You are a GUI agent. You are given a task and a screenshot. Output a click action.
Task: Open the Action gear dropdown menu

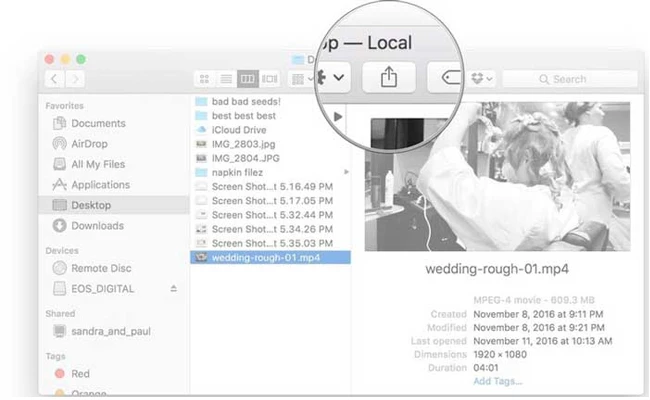coord(335,76)
